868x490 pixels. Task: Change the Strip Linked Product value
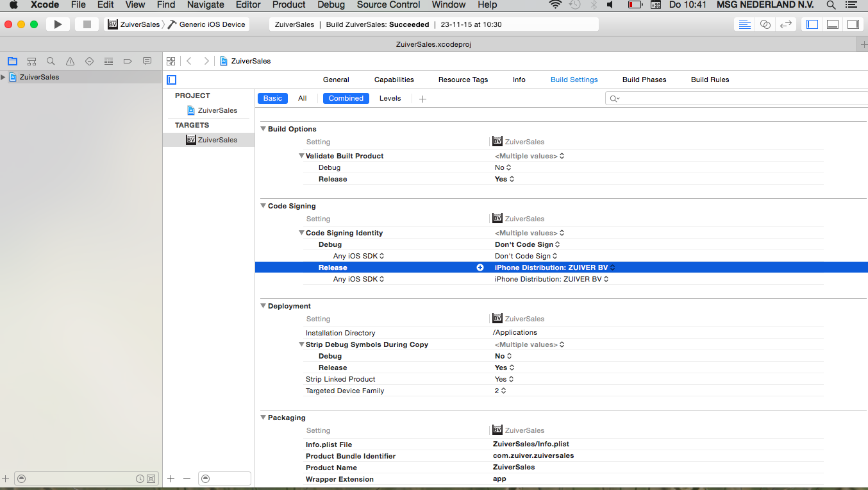(x=504, y=379)
